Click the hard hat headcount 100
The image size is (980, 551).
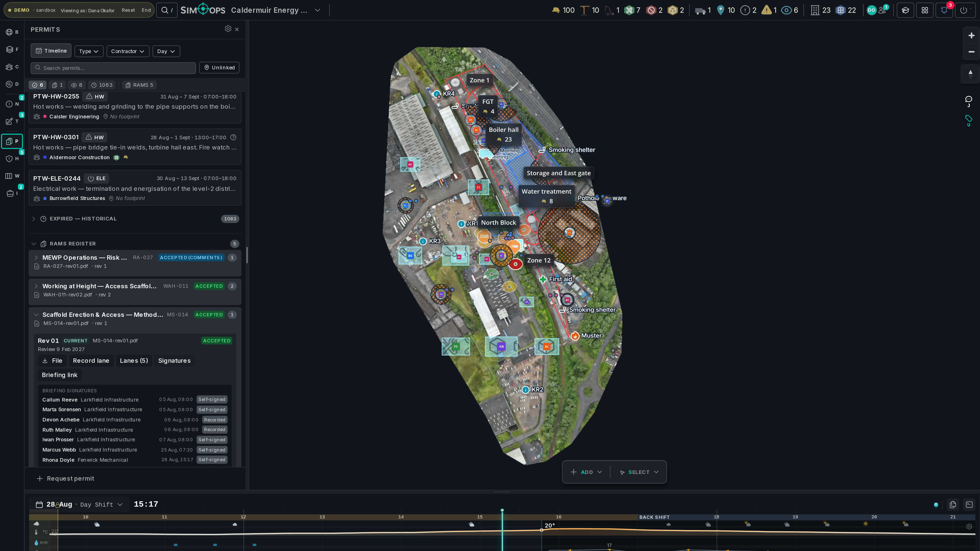(x=563, y=10)
